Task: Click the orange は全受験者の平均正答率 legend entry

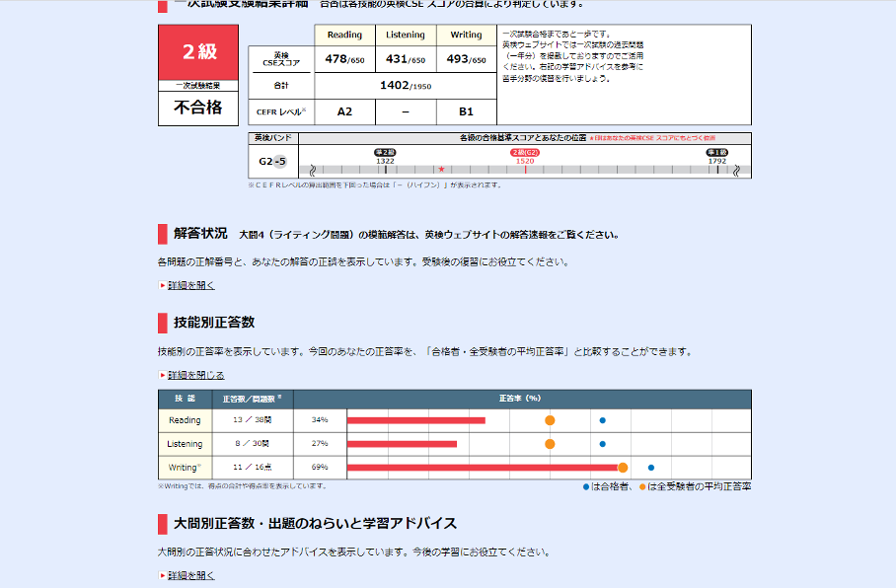Action: [695, 486]
